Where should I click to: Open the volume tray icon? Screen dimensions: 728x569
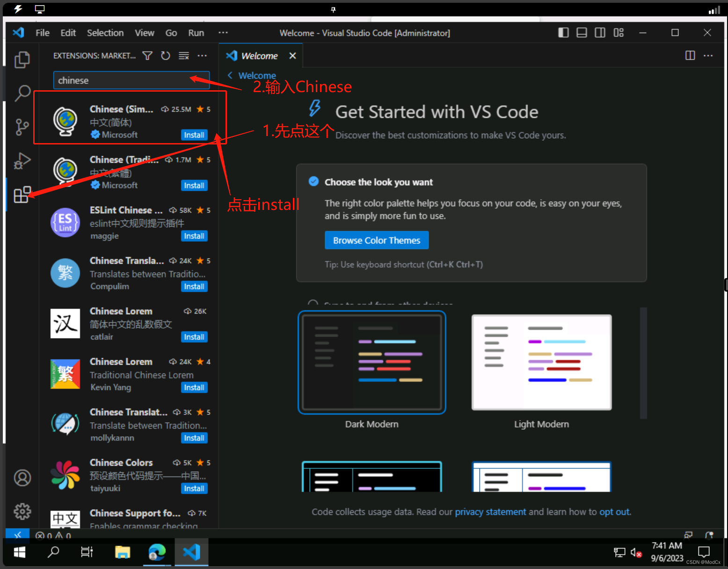(636, 553)
